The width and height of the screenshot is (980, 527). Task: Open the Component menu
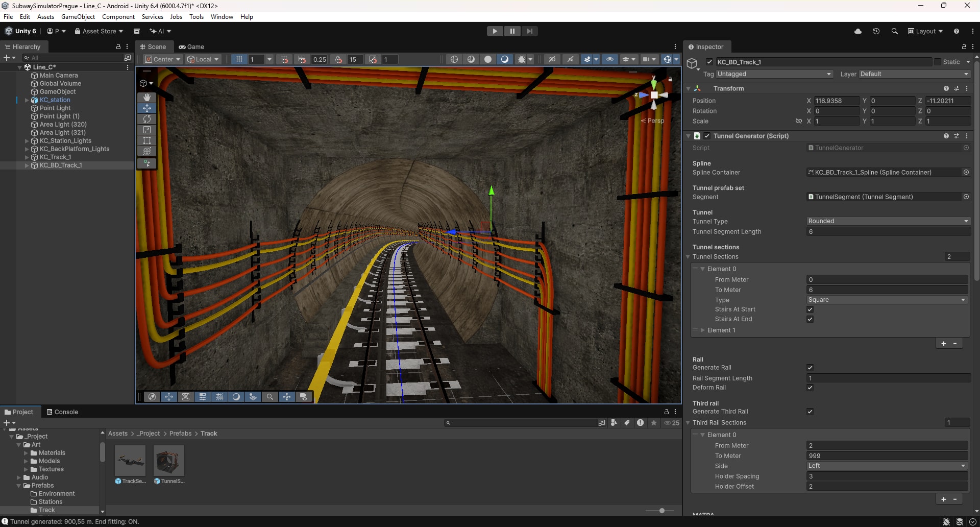tap(118, 17)
